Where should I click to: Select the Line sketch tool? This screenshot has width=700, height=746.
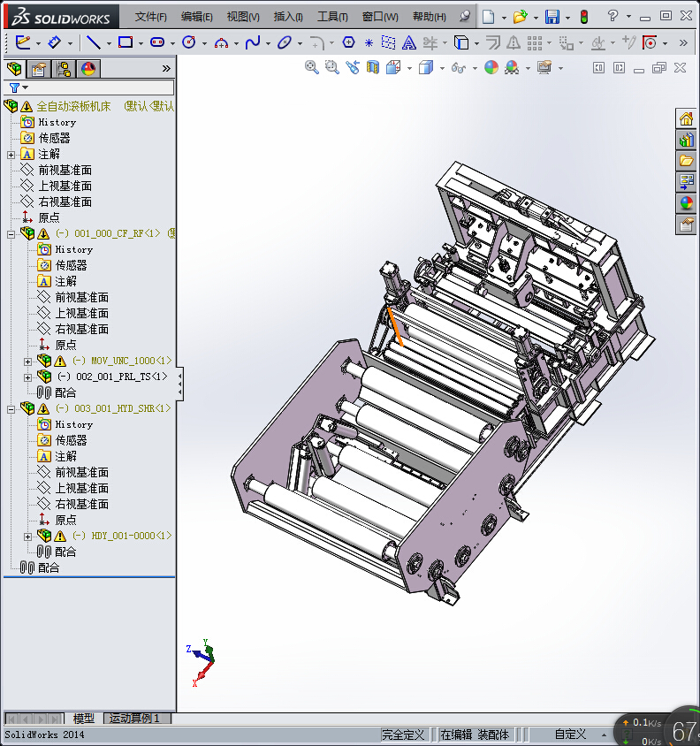coord(94,42)
